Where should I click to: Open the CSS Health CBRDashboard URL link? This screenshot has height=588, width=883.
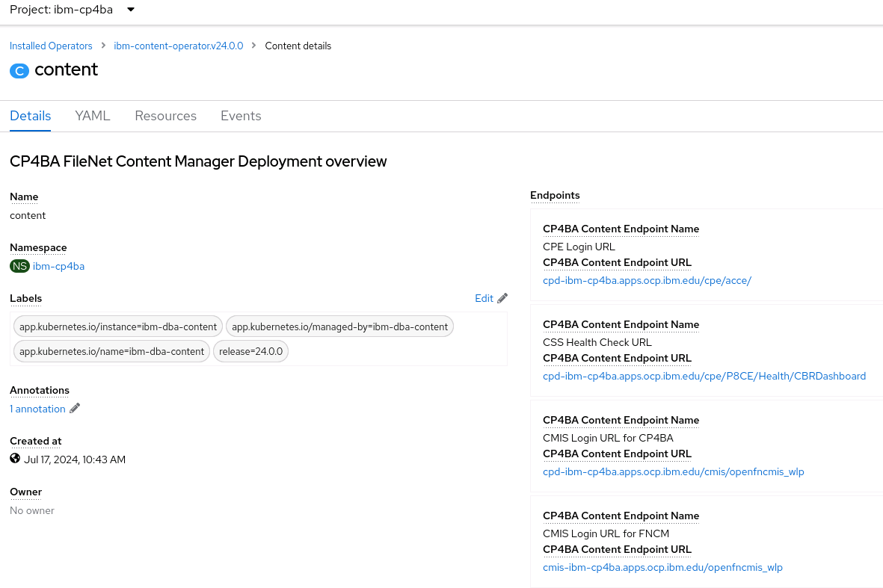coord(704,376)
